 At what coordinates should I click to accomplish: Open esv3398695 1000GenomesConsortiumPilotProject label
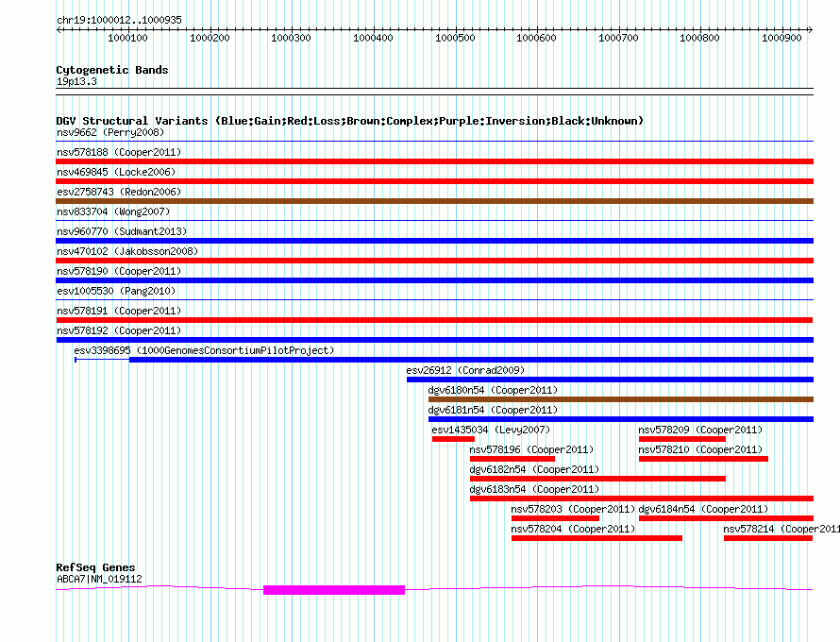pos(204,350)
